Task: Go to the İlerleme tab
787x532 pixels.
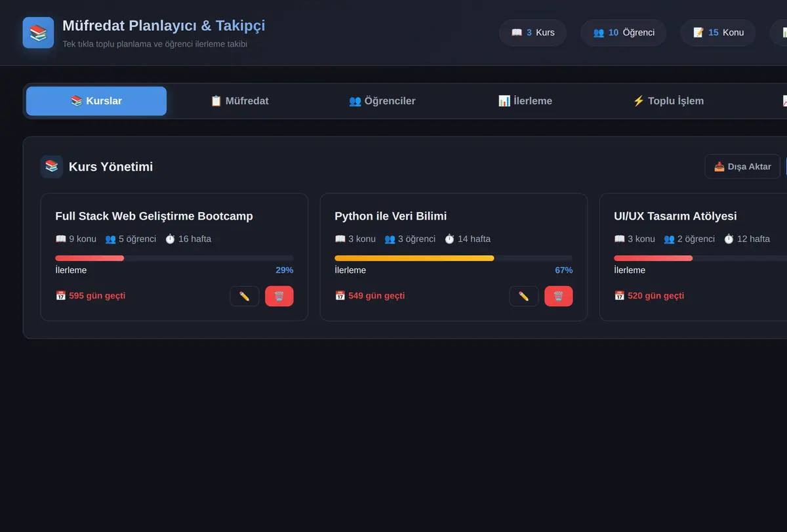Action: tap(525, 101)
